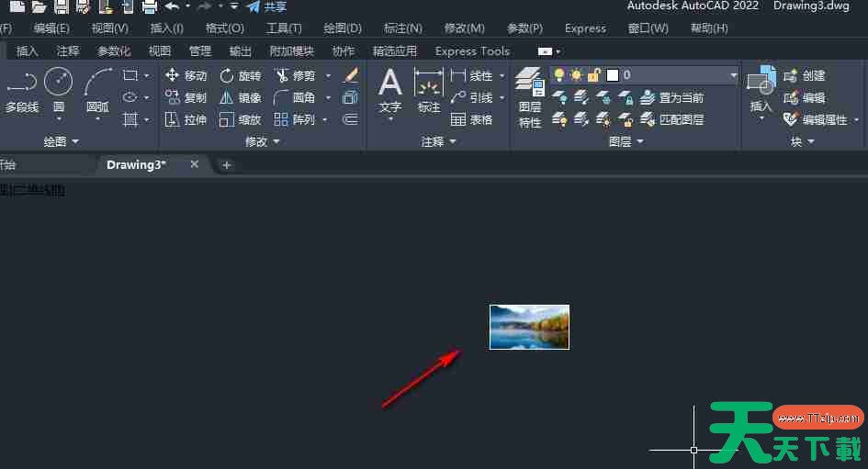Start the Text (文字) tool
868x469 pixels.
coord(390,91)
